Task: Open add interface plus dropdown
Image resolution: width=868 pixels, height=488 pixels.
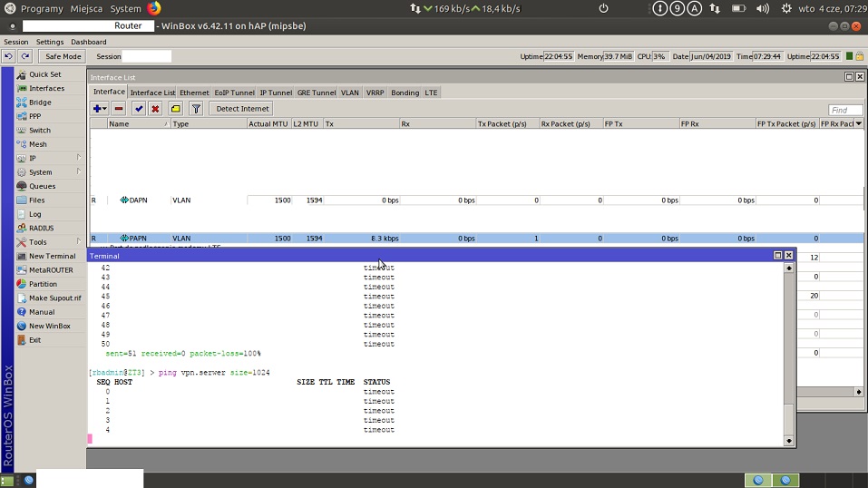Action: [100, 109]
